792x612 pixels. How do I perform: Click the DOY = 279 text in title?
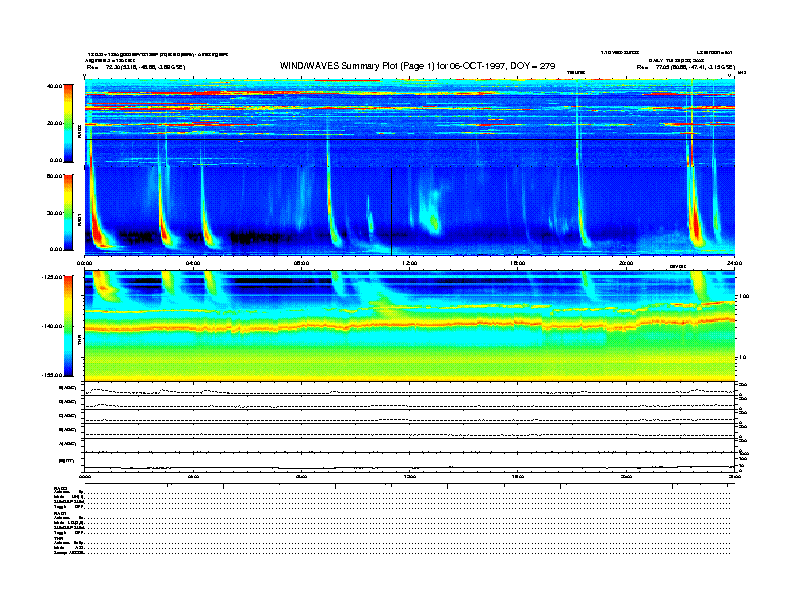[x=533, y=66]
